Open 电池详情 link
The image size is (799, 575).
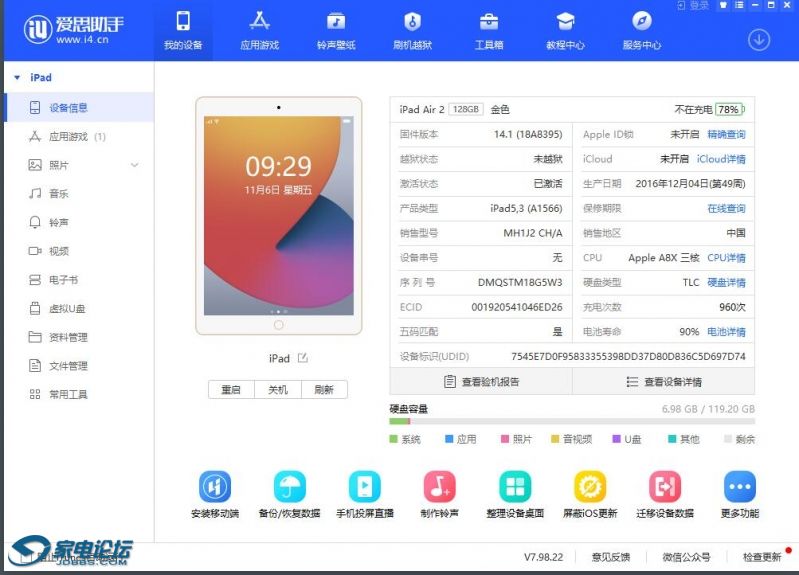point(726,332)
